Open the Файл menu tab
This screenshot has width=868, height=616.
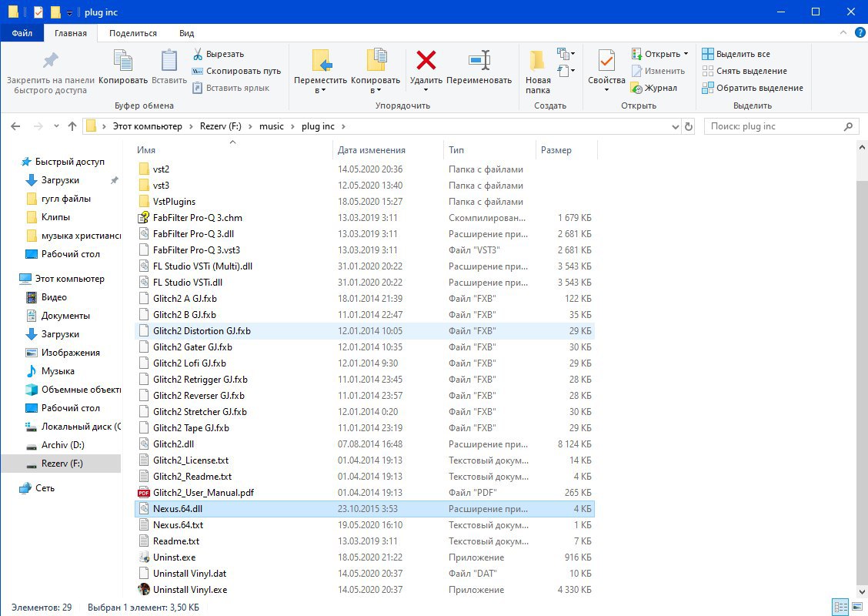pos(22,32)
